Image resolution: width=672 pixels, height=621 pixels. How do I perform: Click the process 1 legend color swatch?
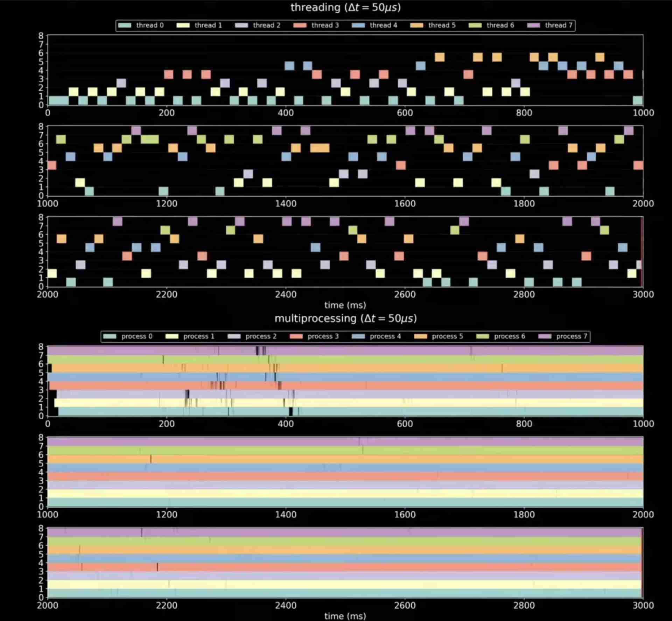point(172,336)
